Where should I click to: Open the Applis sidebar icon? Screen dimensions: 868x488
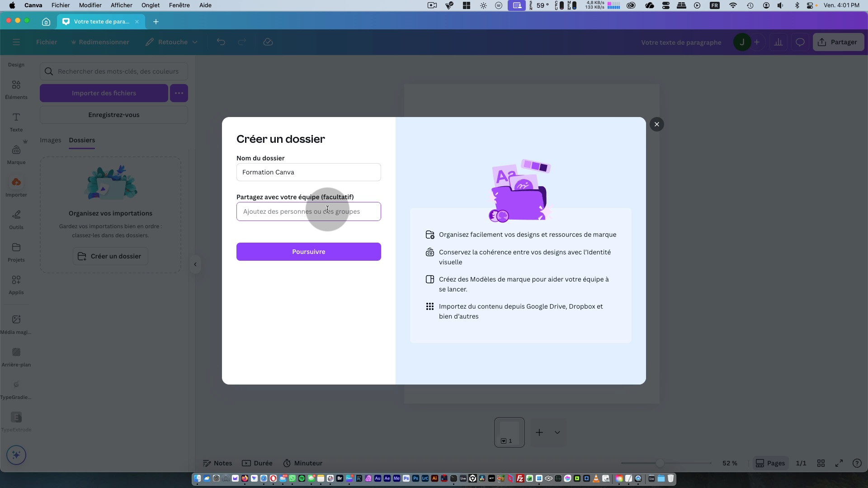tap(16, 280)
